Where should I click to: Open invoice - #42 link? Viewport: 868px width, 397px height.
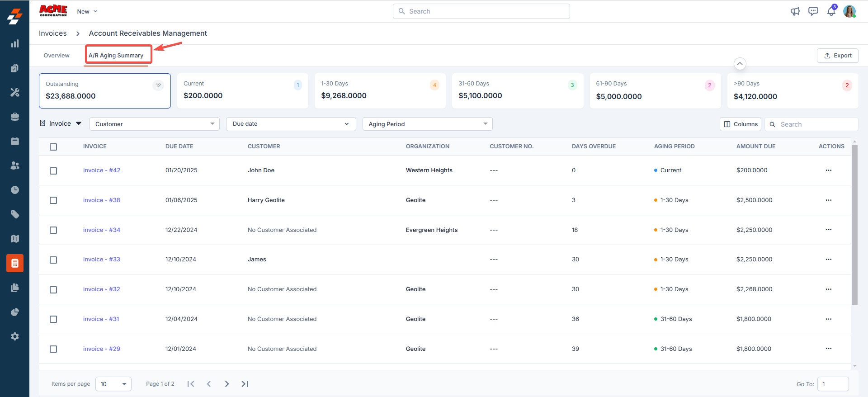point(102,170)
